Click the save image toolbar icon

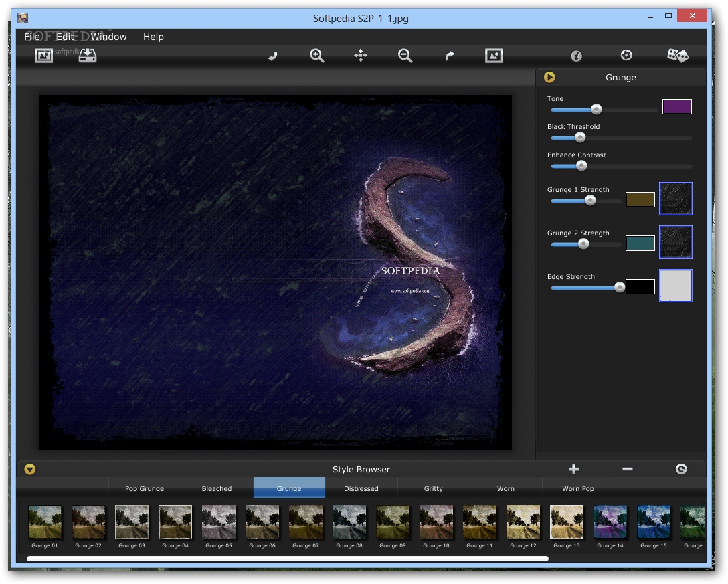87,56
